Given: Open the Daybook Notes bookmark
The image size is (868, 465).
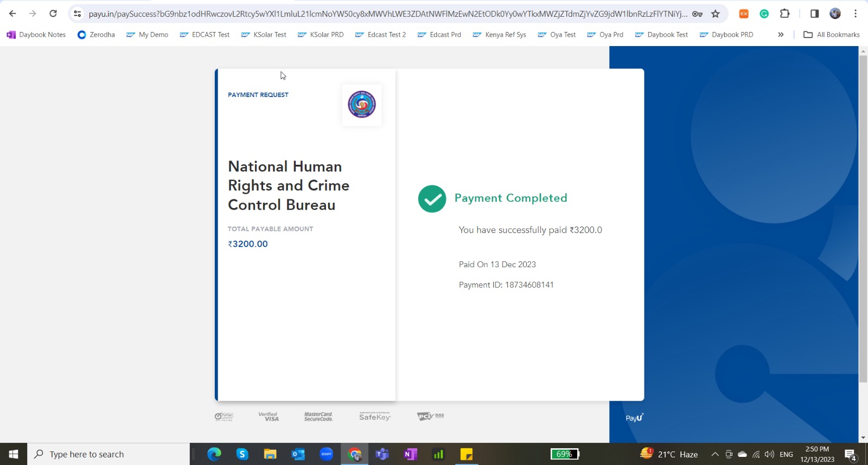Looking at the screenshot, I should click(36, 35).
